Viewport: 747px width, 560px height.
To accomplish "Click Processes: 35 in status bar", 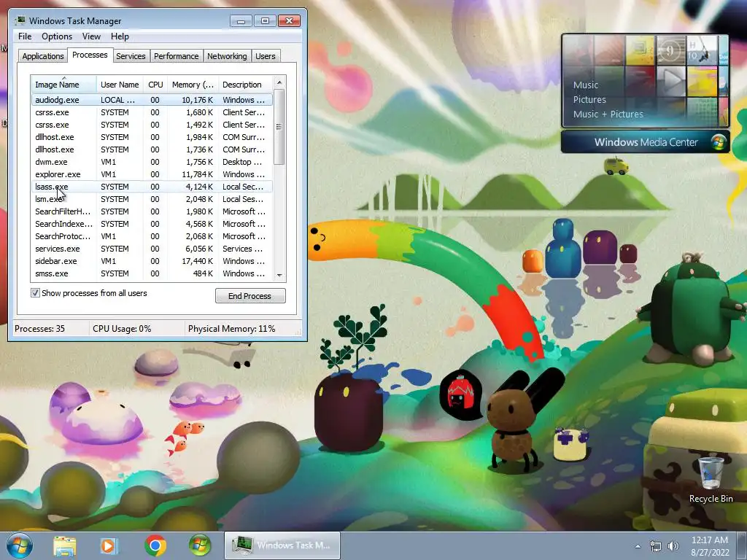I will (x=39, y=329).
